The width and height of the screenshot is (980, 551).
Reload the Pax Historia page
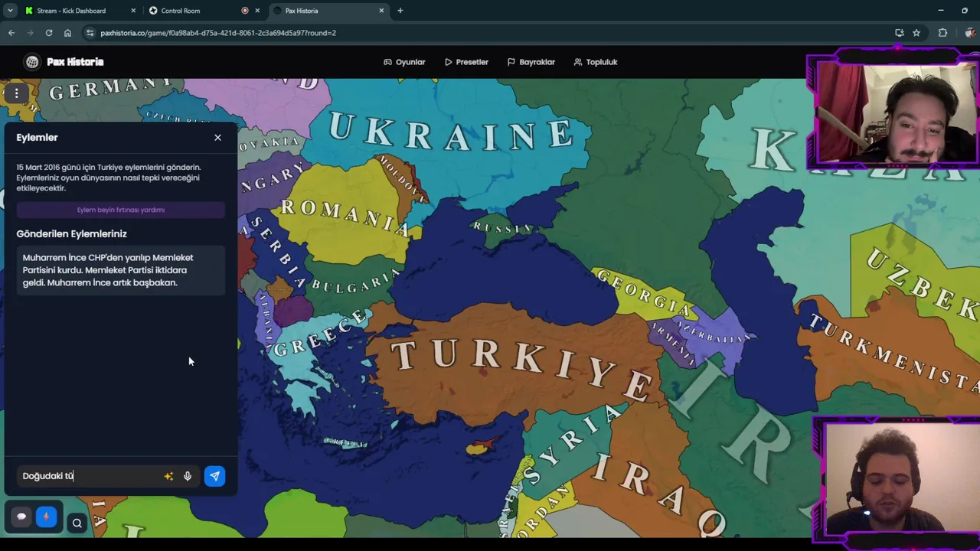49,33
